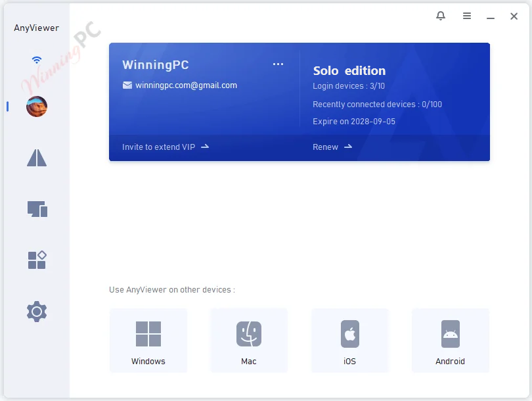Get AnyViewer for Android
Viewport: 532px width, 401px height.
coord(451,341)
